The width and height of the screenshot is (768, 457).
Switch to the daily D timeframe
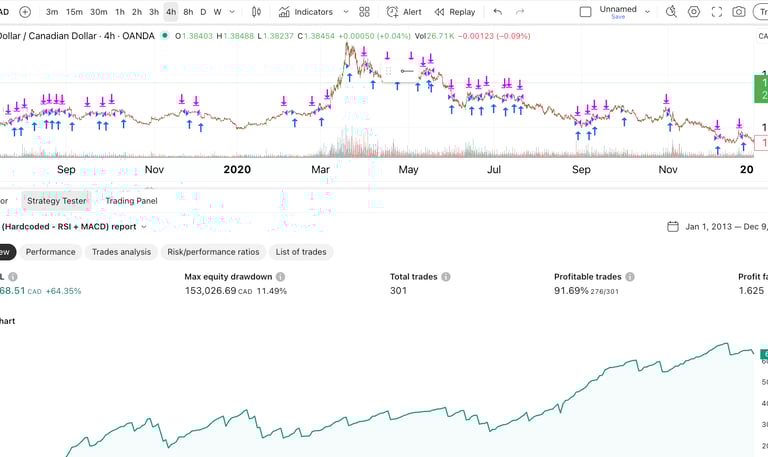click(203, 12)
